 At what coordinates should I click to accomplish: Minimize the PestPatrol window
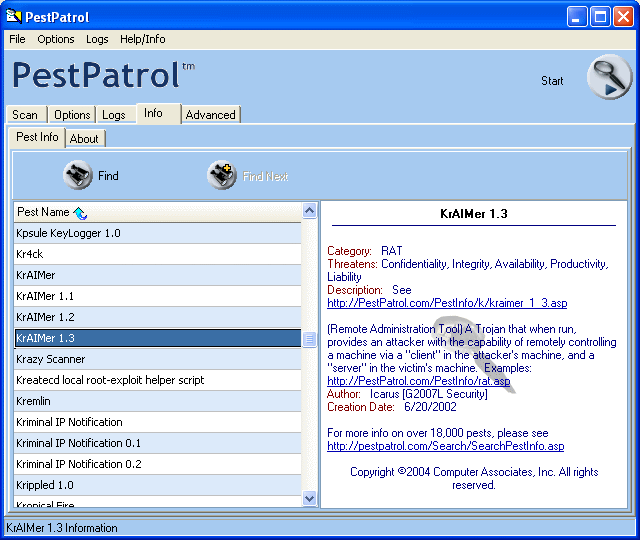point(576,17)
